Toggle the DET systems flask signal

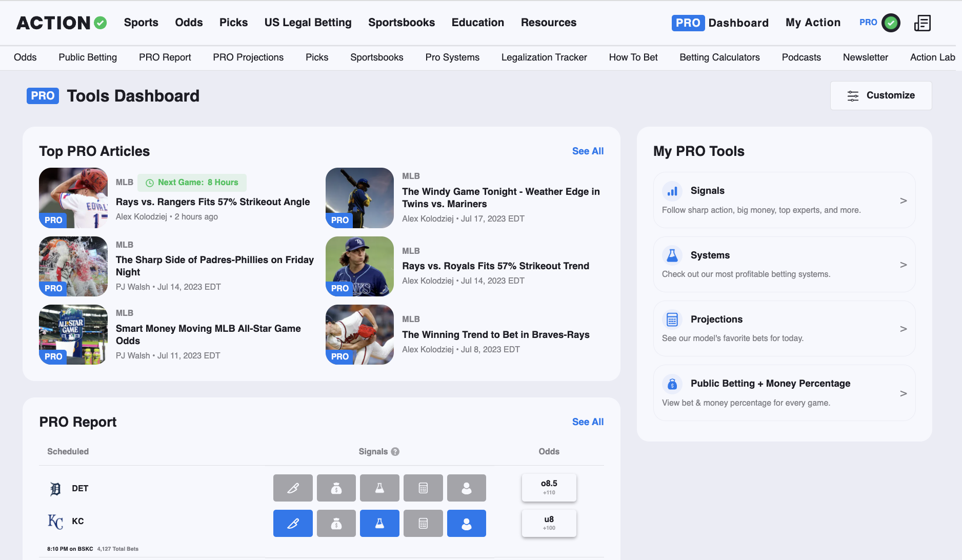coord(379,488)
